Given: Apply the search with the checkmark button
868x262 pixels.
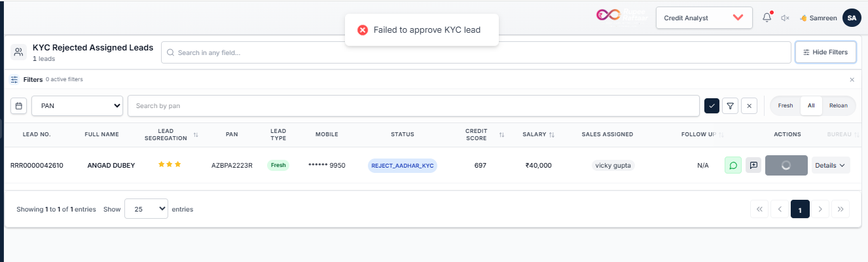Looking at the screenshot, I should (712, 105).
